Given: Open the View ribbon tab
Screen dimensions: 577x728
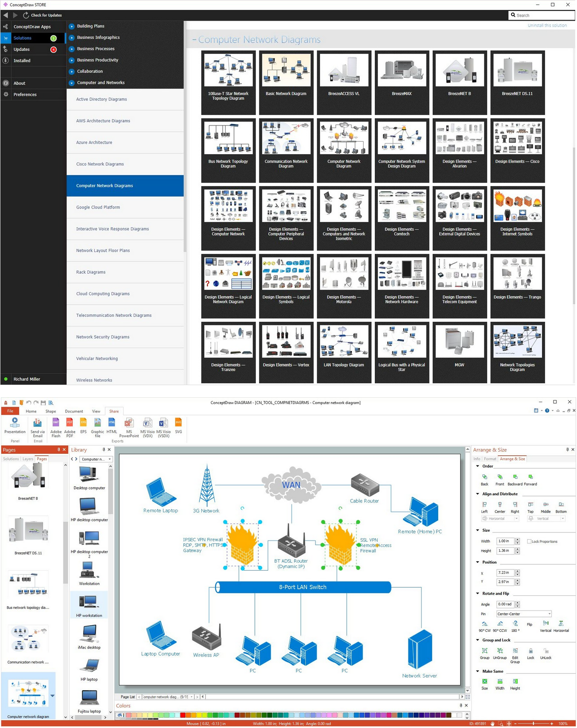Looking at the screenshot, I should (96, 412).
